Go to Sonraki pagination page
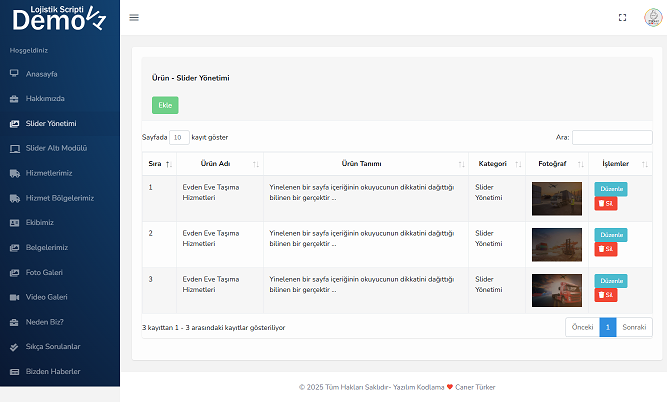Screen dimensions: 667x402 point(634,327)
